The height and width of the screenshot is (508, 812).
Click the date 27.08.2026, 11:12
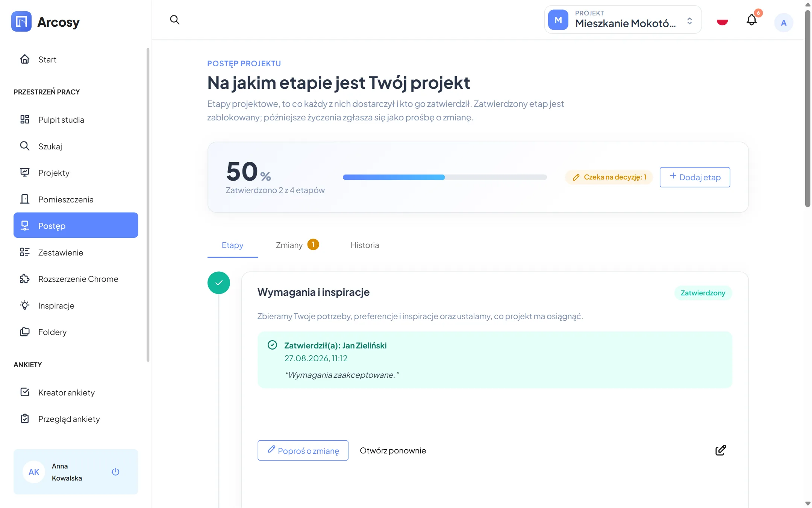click(316, 359)
